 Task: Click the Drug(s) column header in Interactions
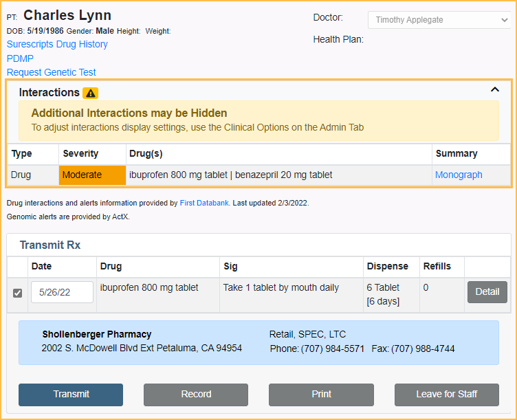(146, 153)
